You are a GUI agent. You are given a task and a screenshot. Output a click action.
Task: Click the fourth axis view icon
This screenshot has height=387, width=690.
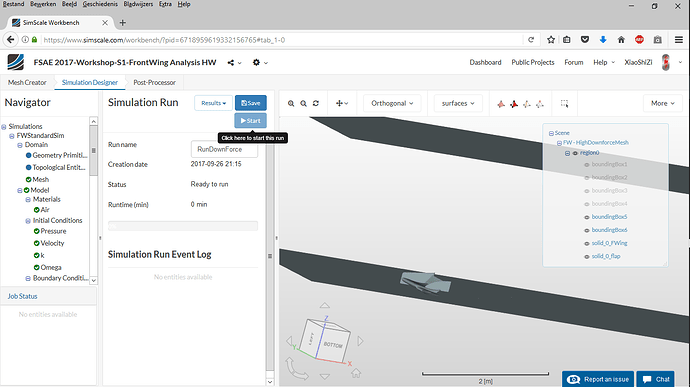[x=540, y=104]
